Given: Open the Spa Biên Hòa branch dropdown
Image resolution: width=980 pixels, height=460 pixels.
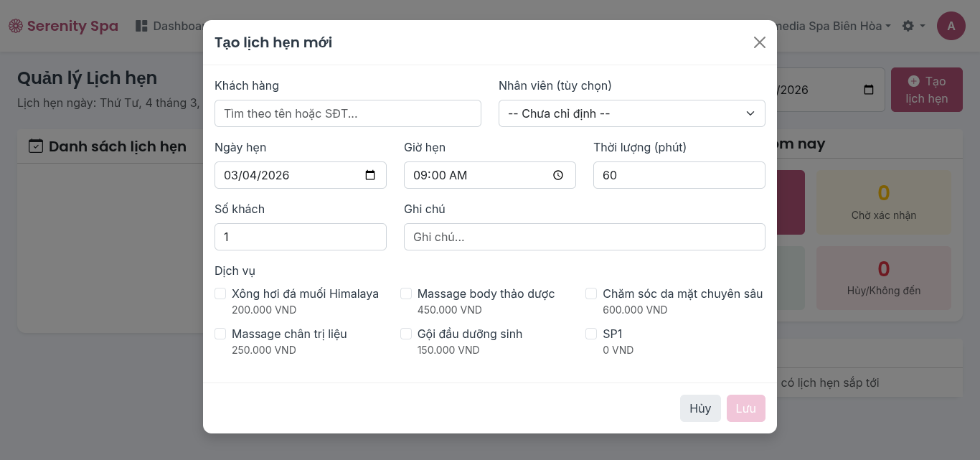Looking at the screenshot, I should (x=832, y=26).
